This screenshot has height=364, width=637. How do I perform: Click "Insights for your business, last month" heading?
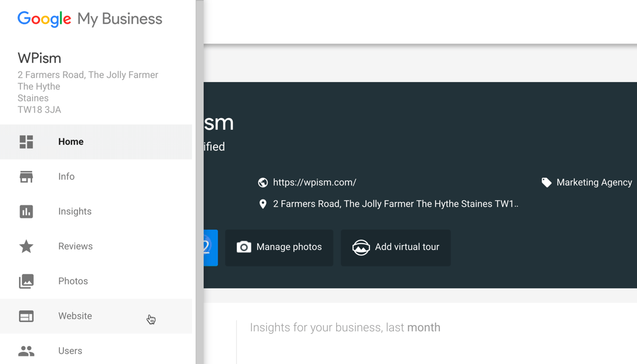345,327
